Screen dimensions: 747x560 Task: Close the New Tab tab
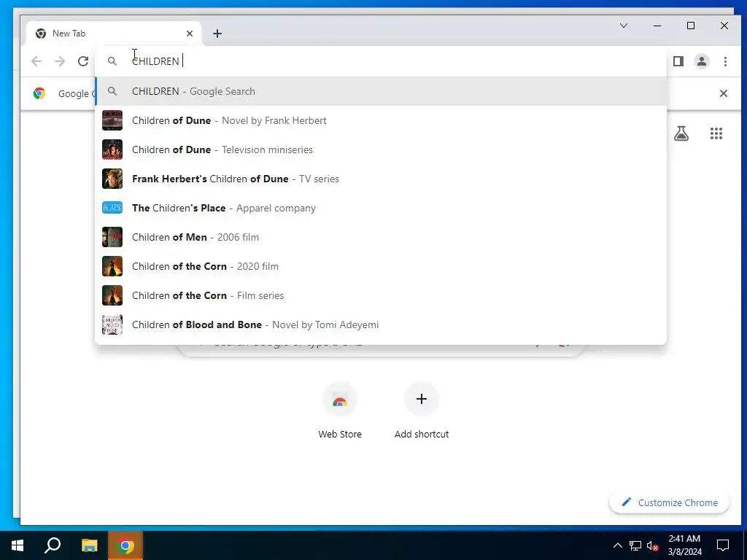coord(190,34)
